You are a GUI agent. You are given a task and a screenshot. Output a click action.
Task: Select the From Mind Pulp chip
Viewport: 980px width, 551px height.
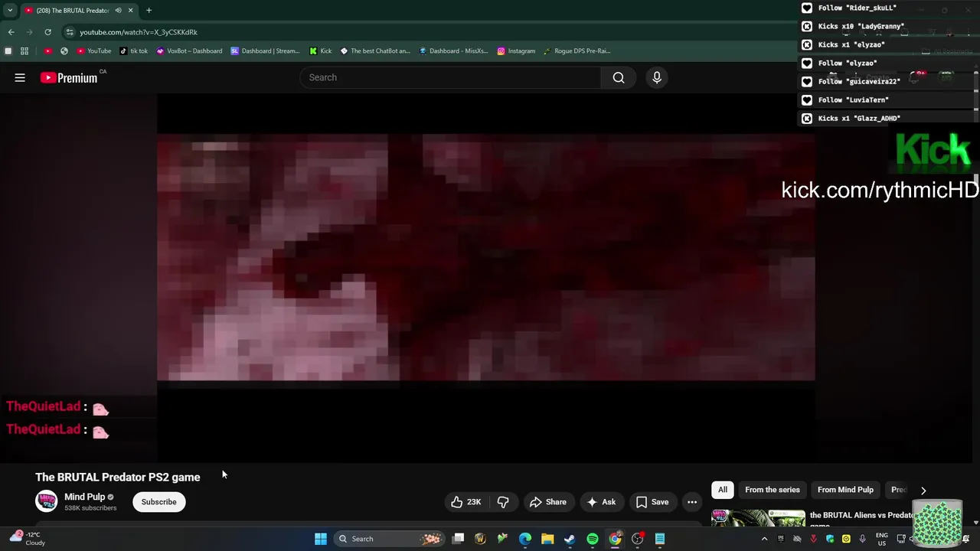coord(845,490)
